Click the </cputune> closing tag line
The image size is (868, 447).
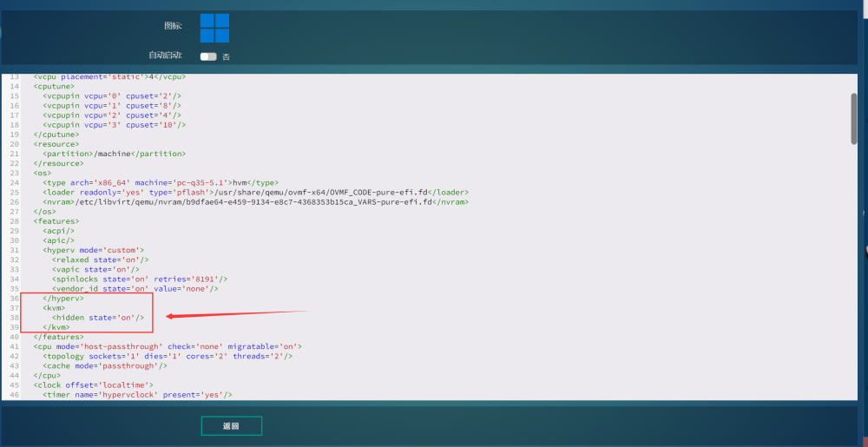[x=56, y=135]
